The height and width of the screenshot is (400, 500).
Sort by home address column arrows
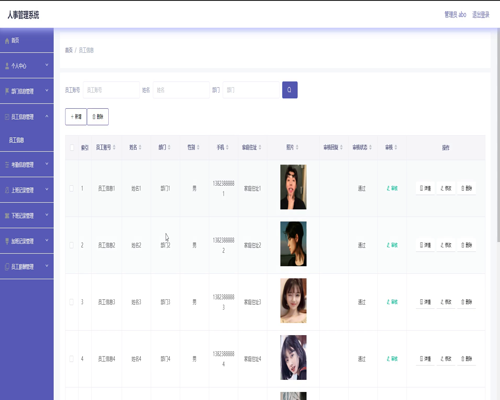click(x=260, y=147)
